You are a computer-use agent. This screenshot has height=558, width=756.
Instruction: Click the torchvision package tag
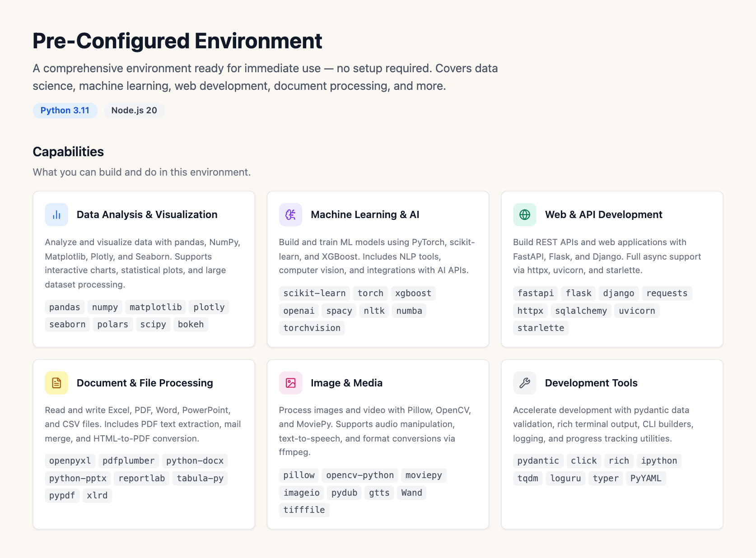coord(312,328)
